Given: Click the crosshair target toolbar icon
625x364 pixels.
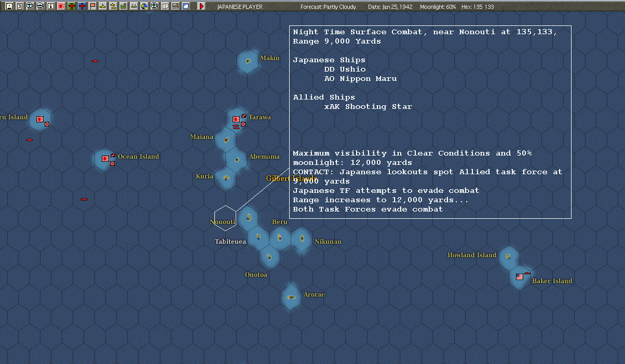Looking at the screenshot, I should point(154,6).
